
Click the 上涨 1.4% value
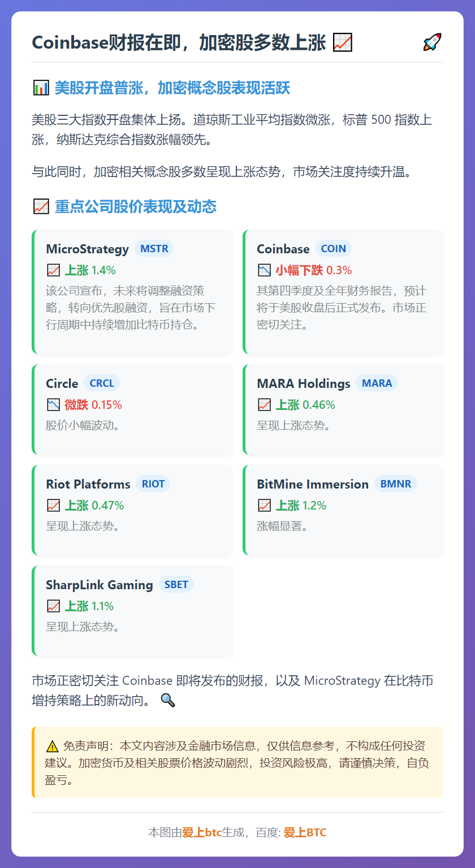[x=90, y=270]
